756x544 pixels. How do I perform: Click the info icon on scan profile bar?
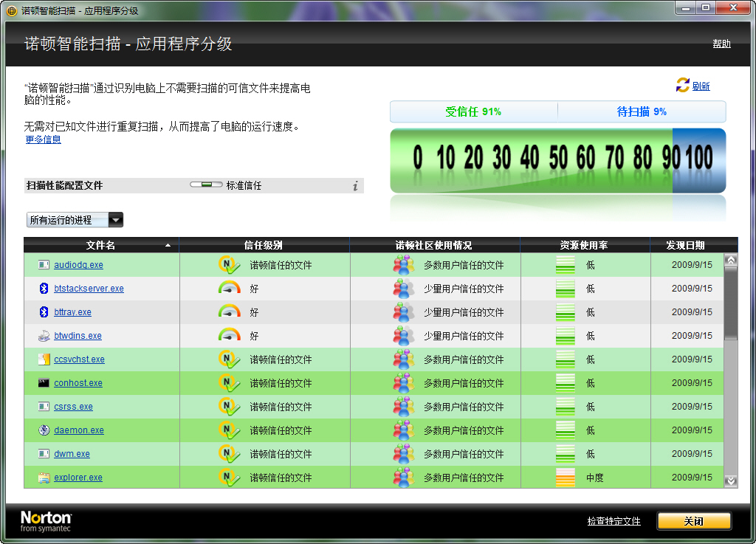coord(355,186)
